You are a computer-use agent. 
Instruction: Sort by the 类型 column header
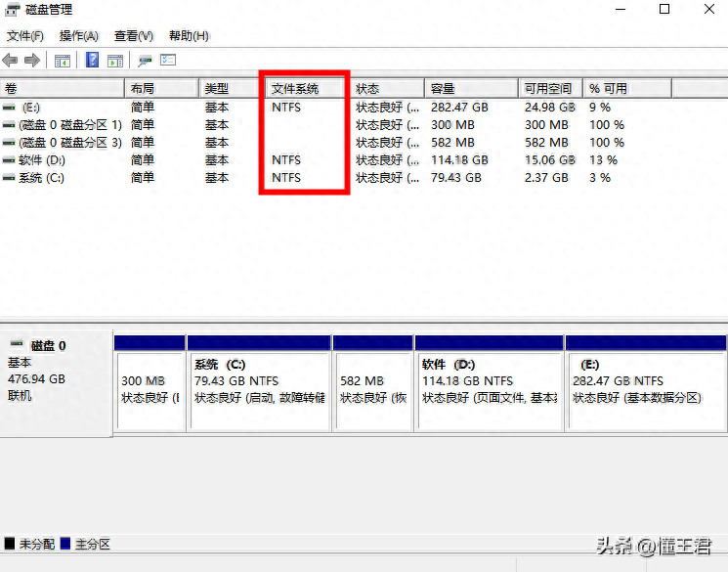click(x=233, y=88)
